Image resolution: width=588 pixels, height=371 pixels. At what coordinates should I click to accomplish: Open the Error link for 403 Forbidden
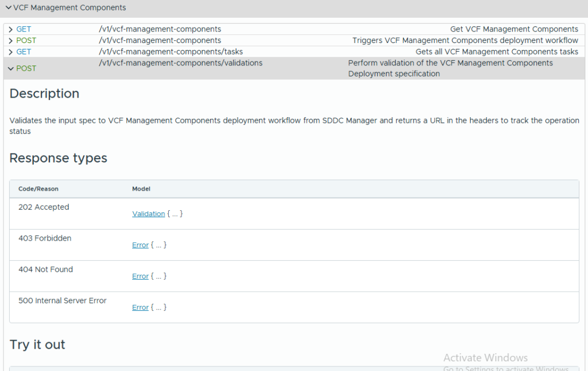pos(140,245)
